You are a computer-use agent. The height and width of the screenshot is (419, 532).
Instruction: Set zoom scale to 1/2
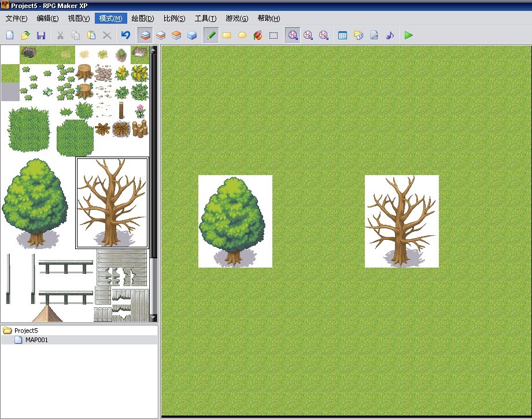pos(308,35)
